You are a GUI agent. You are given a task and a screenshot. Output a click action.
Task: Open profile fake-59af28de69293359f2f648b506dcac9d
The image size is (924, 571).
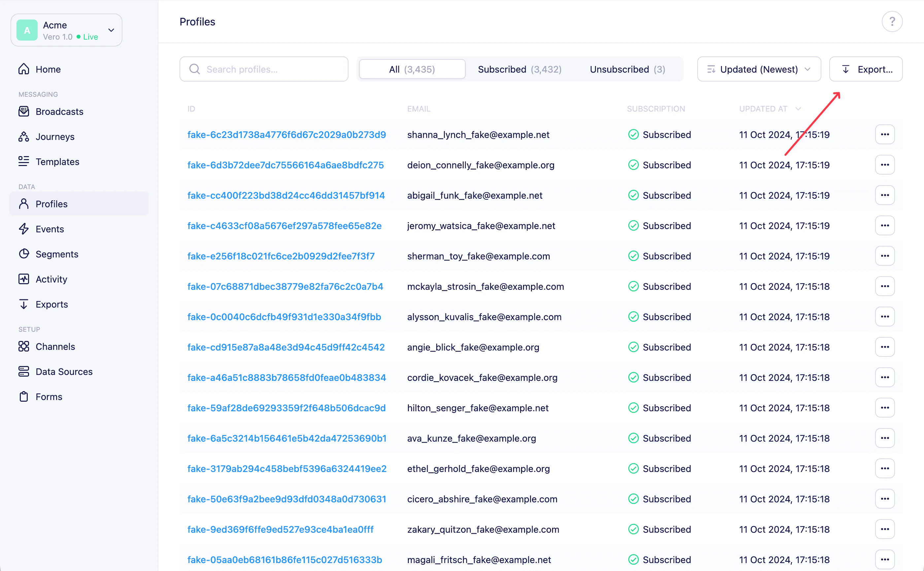(x=286, y=408)
